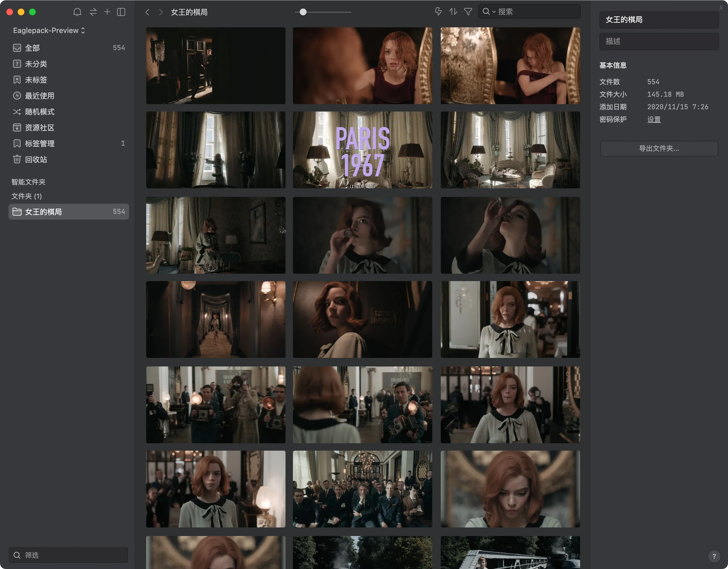
Task: Click the 文件大小 value 145.18 MB
Action: coord(665,94)
